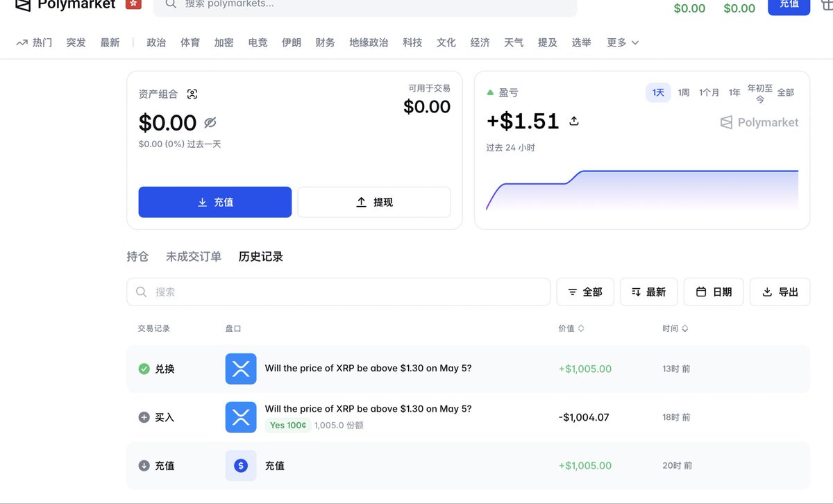Screen dimensions: 833x504
Task: Click the 导出 export button
Action: 780,292
